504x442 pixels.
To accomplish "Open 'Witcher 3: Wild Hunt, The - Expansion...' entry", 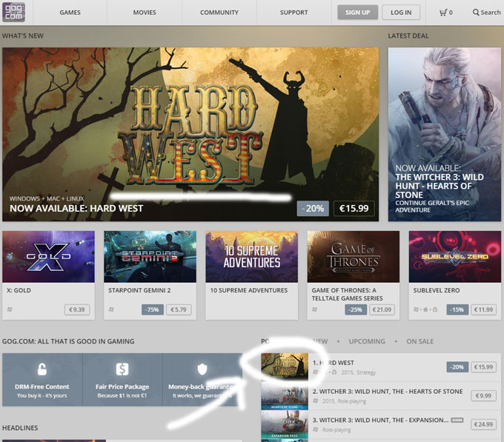I will [x=380, y=420].
